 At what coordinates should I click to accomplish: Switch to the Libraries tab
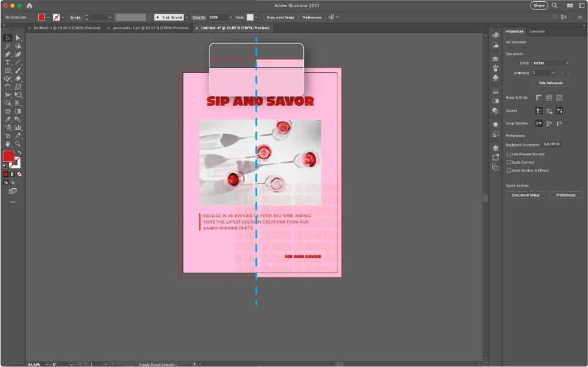537,31
